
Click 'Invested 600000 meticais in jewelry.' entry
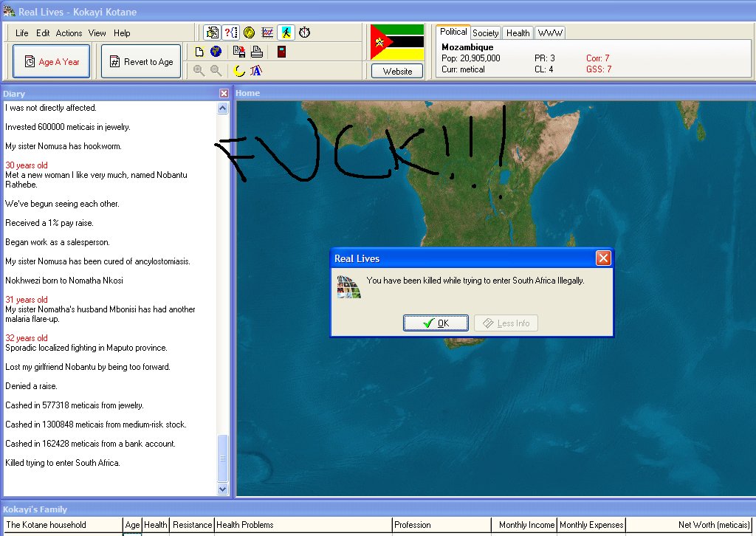(x=68, y=127)
